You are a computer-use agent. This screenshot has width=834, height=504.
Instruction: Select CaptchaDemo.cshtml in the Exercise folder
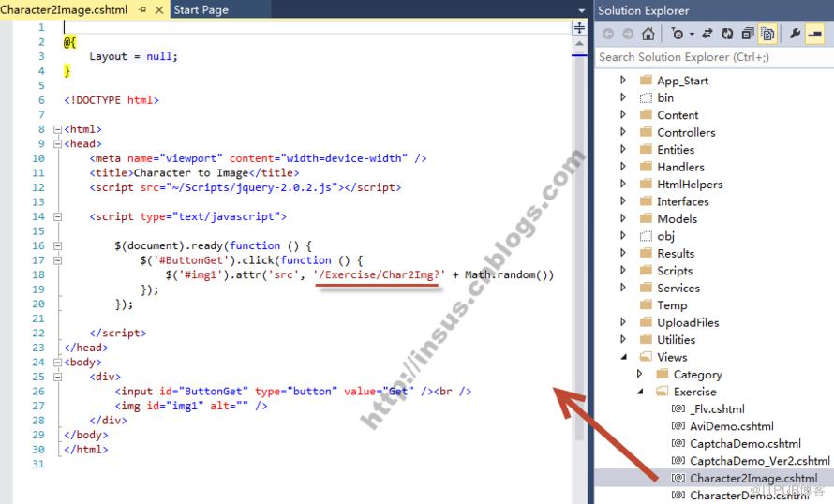pos(745,443)
